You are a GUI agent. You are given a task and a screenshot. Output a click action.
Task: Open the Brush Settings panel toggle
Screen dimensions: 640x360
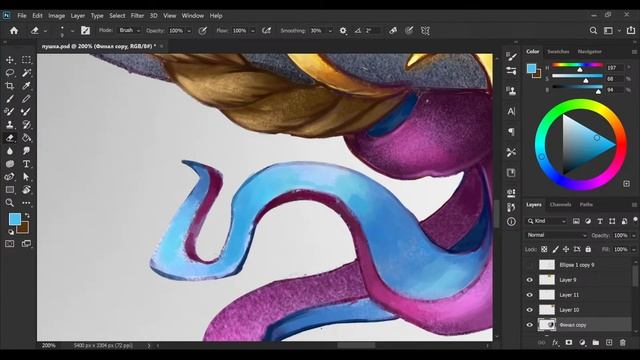click(85, 31)
